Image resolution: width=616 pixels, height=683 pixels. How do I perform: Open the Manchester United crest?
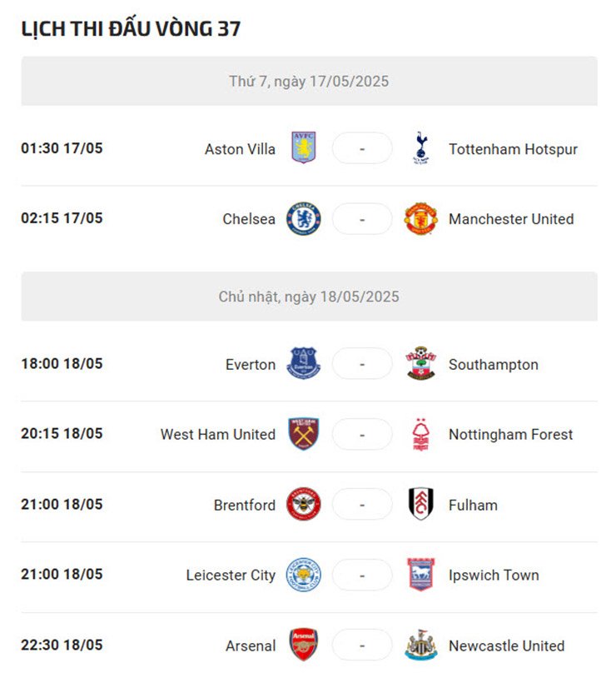coord(420,218)
